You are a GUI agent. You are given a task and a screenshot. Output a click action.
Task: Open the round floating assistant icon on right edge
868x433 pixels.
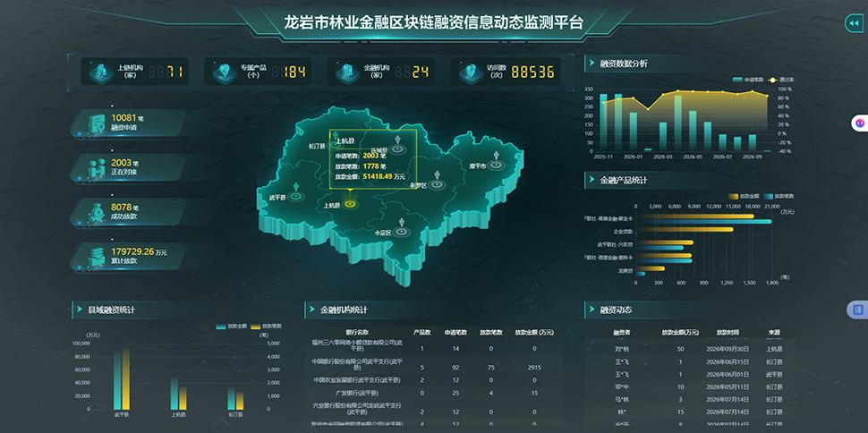point(860,123)
